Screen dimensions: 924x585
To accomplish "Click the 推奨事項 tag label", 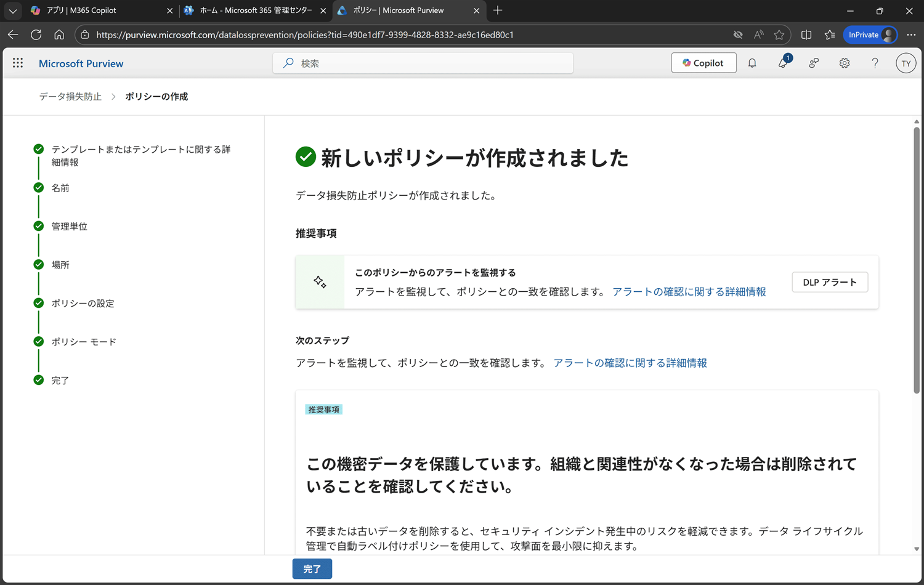I will pos(323,409).
